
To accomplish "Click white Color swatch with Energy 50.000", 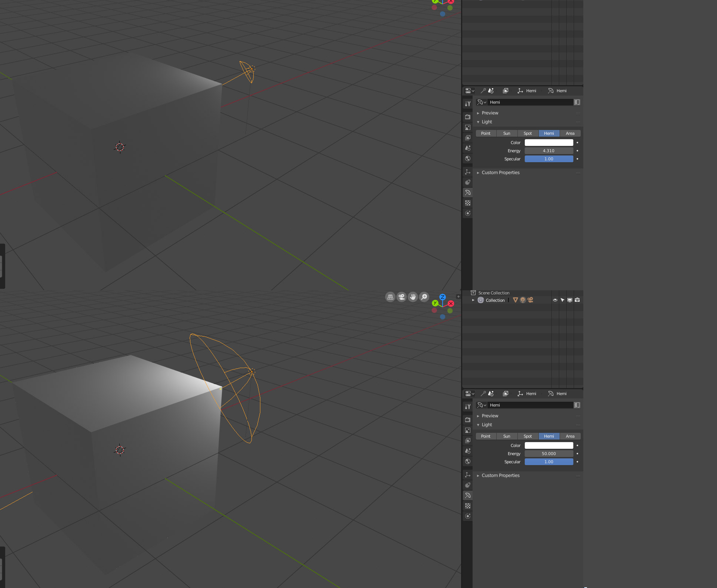I will pyautogui.click(x=549, y=445).
